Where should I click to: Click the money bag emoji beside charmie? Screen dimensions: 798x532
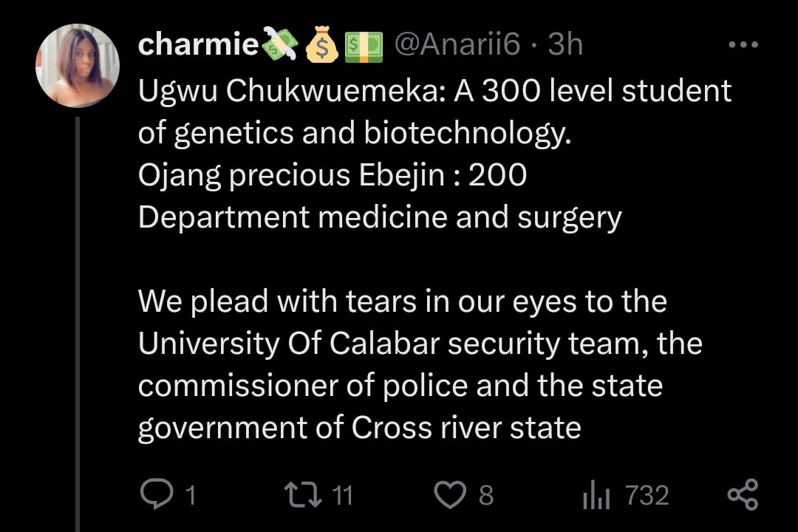point(321,47)
